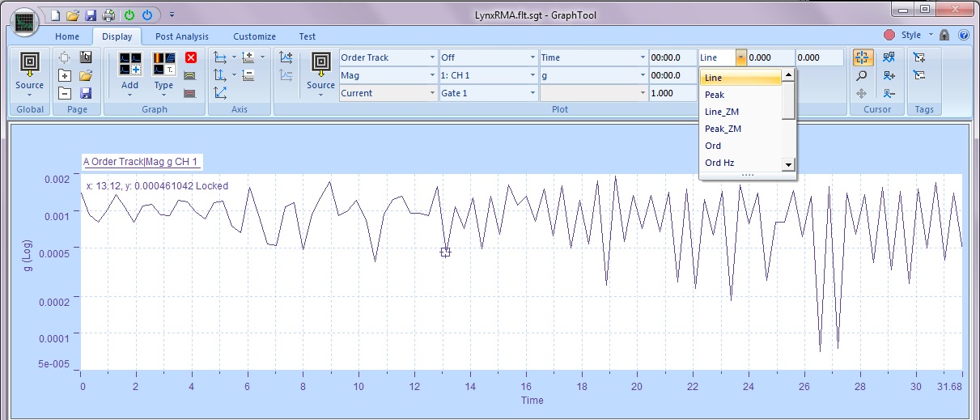Click the add tag icon
Screen dimensions: 980x420
[x=918, y=57]
